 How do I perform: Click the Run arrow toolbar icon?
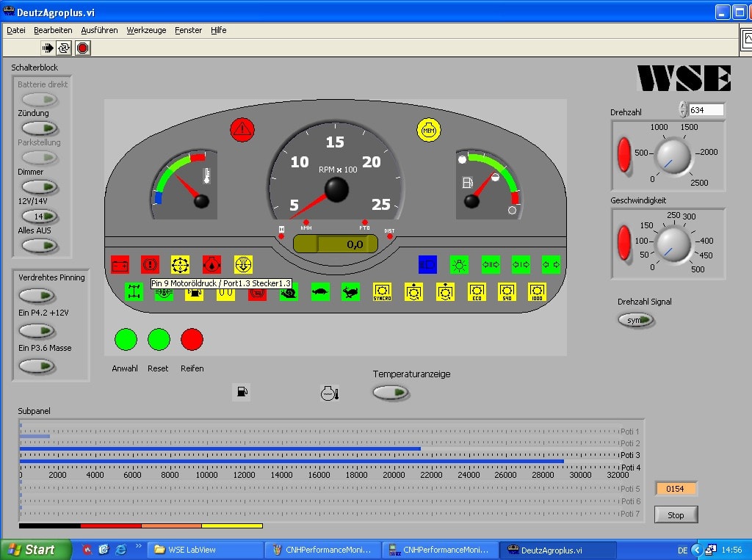[x=48, y=48]
